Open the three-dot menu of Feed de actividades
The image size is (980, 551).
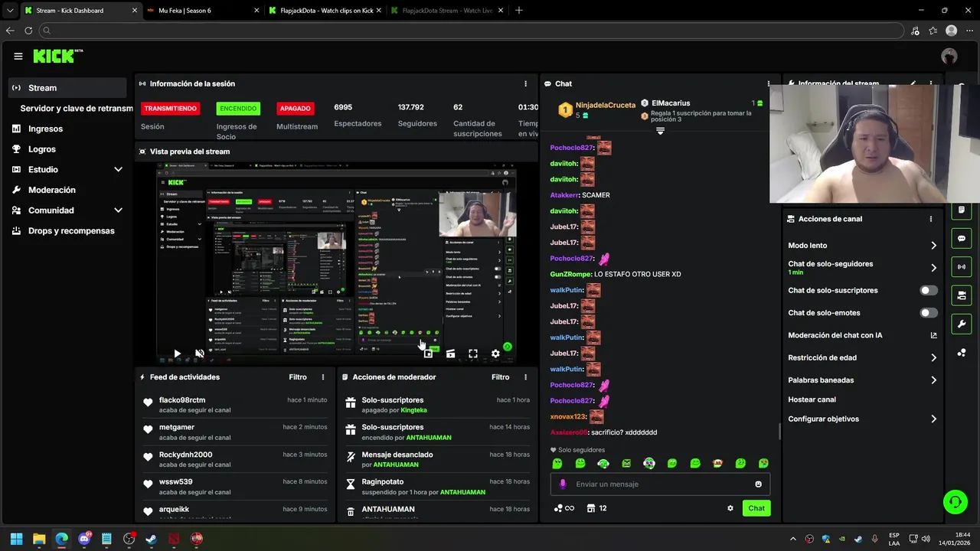(x=323, y=377)
